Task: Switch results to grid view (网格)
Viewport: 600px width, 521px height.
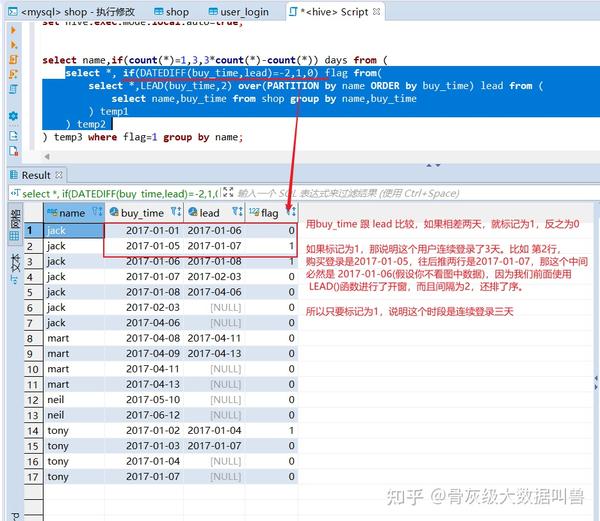Action: (x=15, y=225)
